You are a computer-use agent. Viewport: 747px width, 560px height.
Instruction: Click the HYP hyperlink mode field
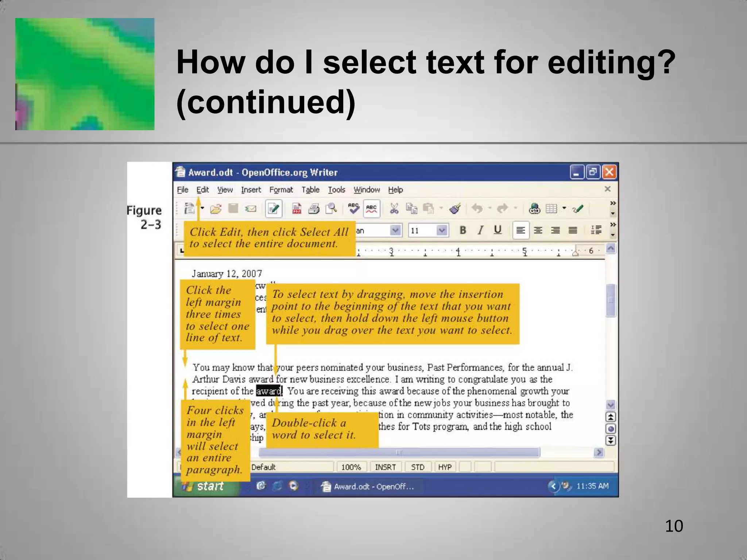445,467
